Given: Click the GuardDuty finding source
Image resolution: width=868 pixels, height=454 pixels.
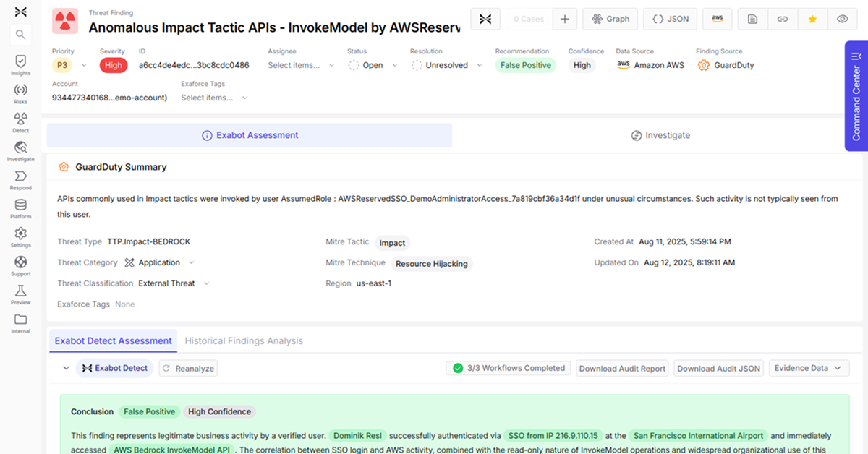Looking at the screenshot, I should pyautogui.click(x=726, y=65).
